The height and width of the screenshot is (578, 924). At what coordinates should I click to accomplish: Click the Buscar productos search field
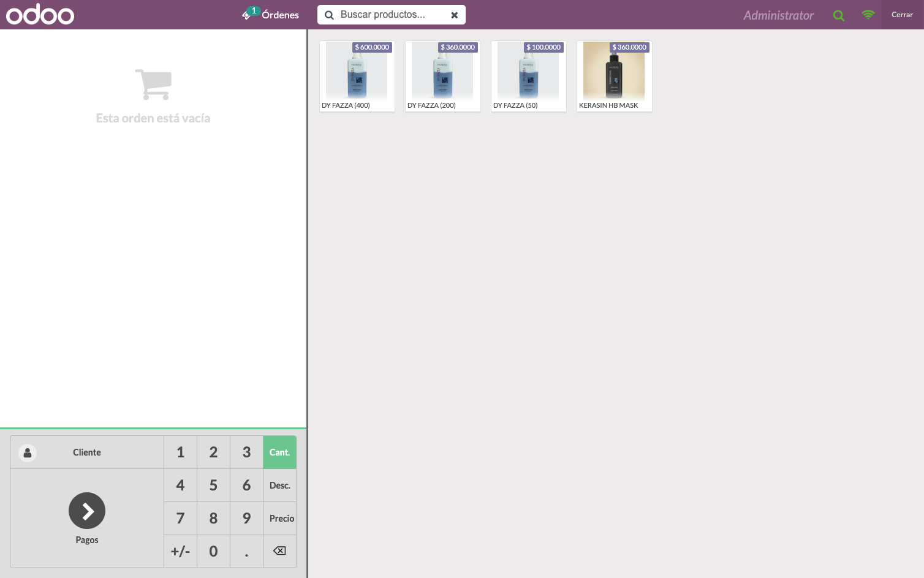pyautogui.click(x=392, y=15)
